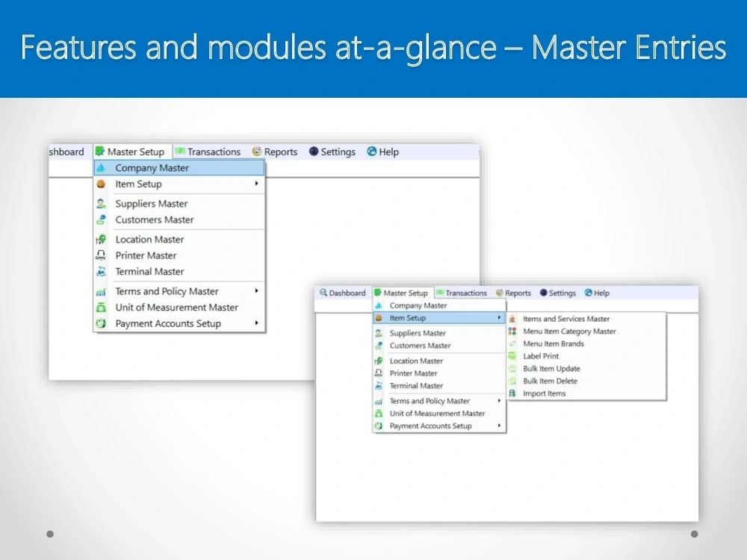Select Printer Master in right window menu
The width and height of the screenshot is (747, 560).
coord(438,373)
